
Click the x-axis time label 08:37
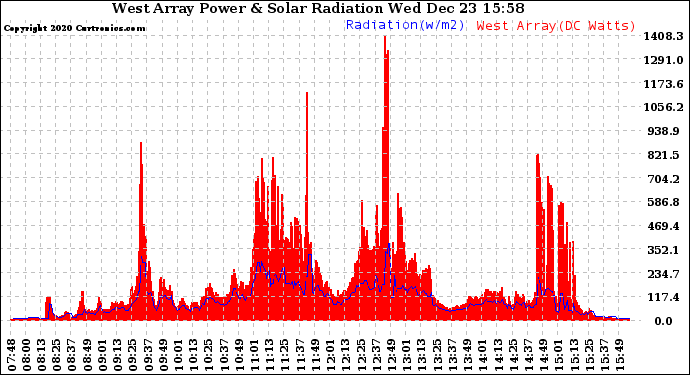point(72,355)
